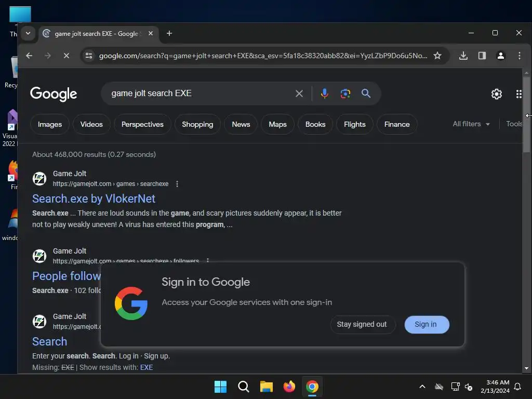Show Finance results
532x399 pixels.
(x=397, y=124)
